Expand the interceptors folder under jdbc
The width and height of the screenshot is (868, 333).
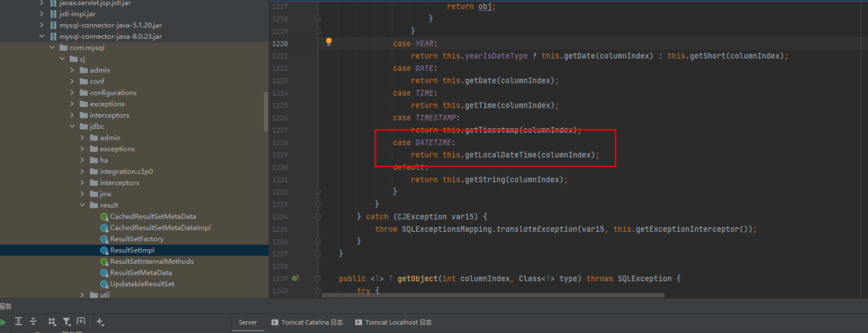pyautogui.click(x=83, y=183)
